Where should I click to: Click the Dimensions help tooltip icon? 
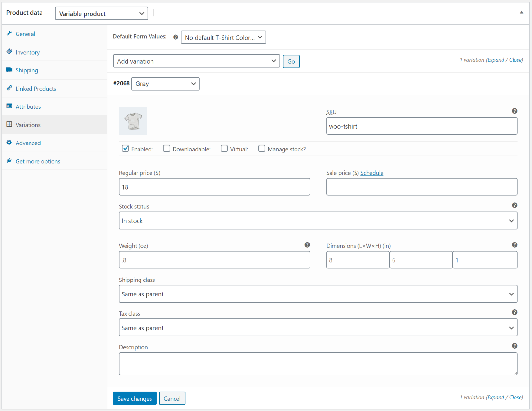pos(514,245)
